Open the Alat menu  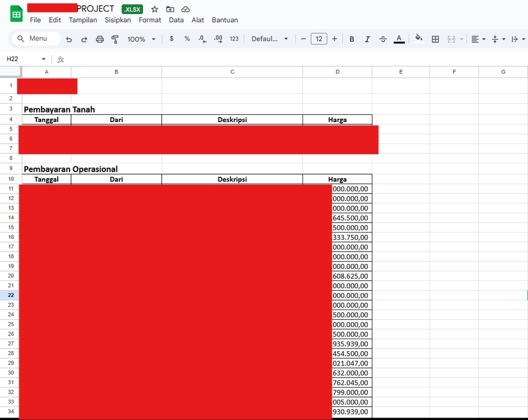pyautogui.click(x=197, y=20)
